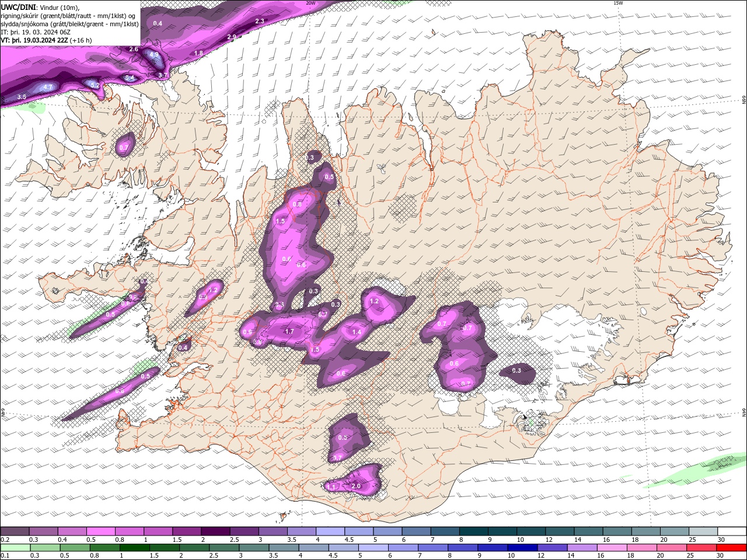747x560 pixels.
Task: Click the 1.7 value in central highlands
Action: tap(289, 331)
